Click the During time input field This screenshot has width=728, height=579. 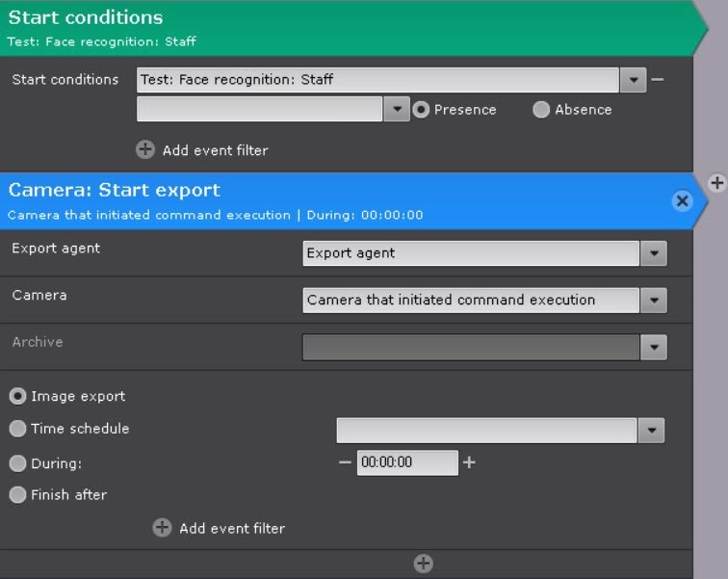(x=406, y=462)
